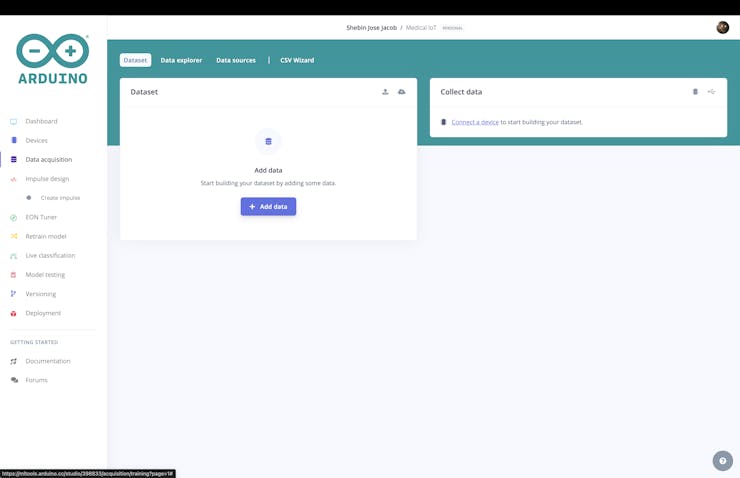Screen dimensions: 740x478
Task: Click the Model testing icon
Action: tap(14, 275)
